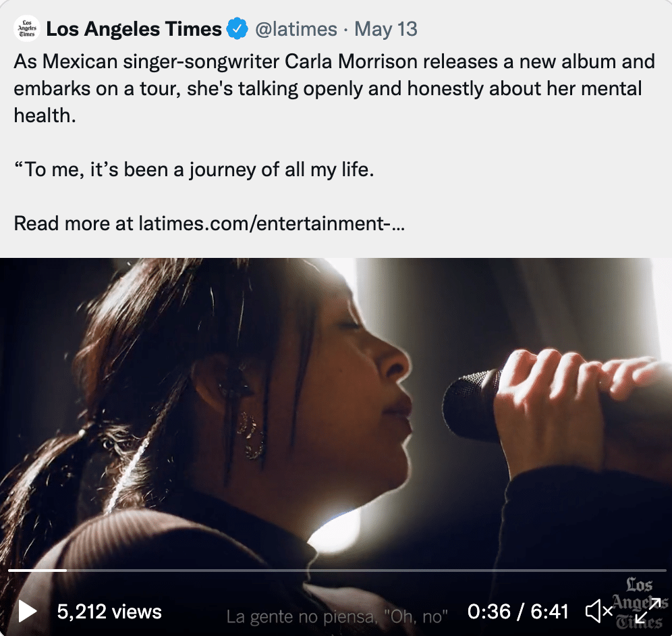Open the Los Angeles Times account name

(134, 29)
